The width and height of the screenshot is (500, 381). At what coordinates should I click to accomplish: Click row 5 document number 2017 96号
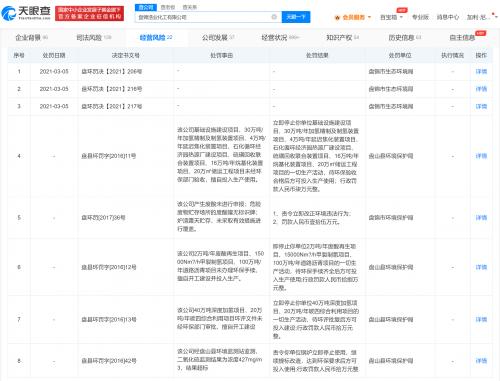point(103,218)
